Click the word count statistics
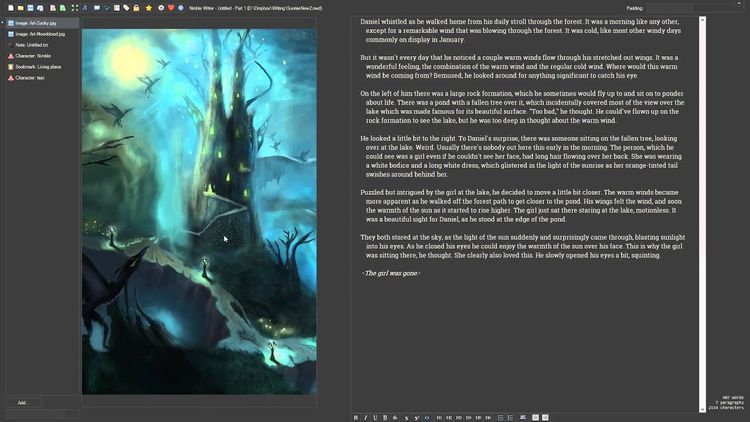The image size is (750, 422). click(x=726, y=403)
